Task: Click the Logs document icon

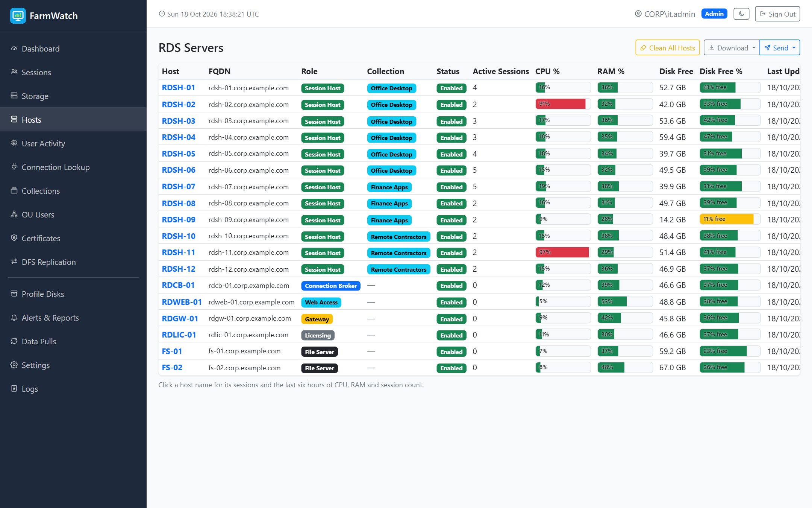Action: coord(14,388)
